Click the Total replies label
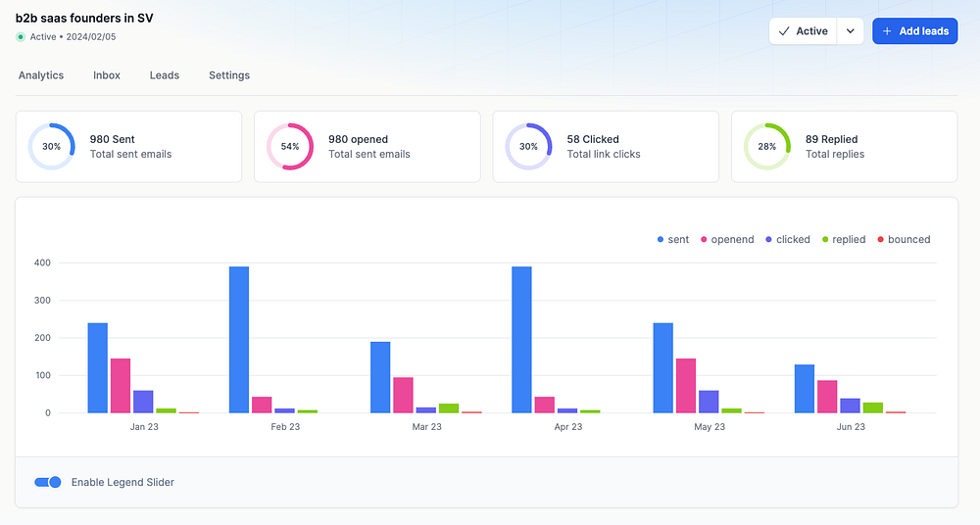Screen dimensions: 980x525 [x=835, y=155]
